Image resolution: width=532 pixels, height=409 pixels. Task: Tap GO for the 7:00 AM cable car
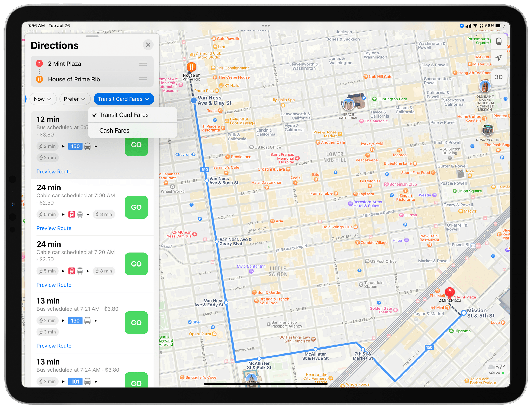[x=136, y=207]
